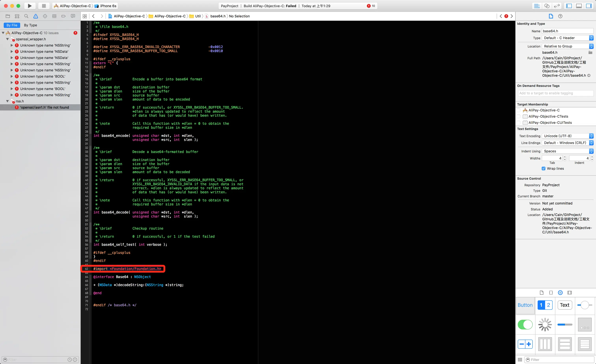The image size is (596, 364).
Task: Open the Line Endings dropdown
Action: (x=567, y=143)
